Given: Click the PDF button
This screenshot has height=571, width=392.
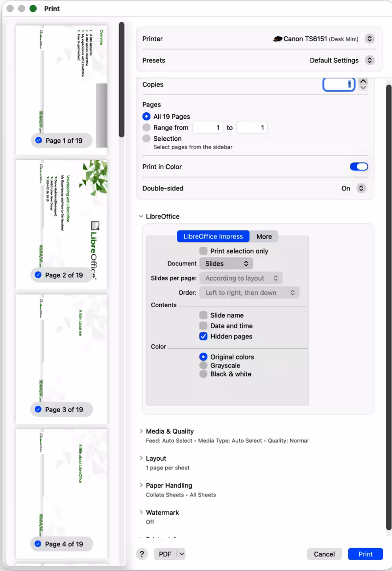Looking at the screenshot, I should 165,554.
